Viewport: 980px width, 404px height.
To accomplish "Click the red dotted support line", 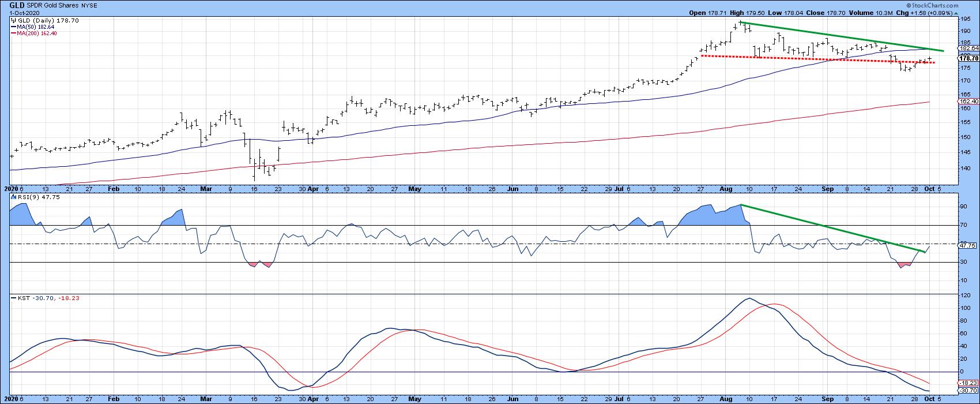I will 807,58.
